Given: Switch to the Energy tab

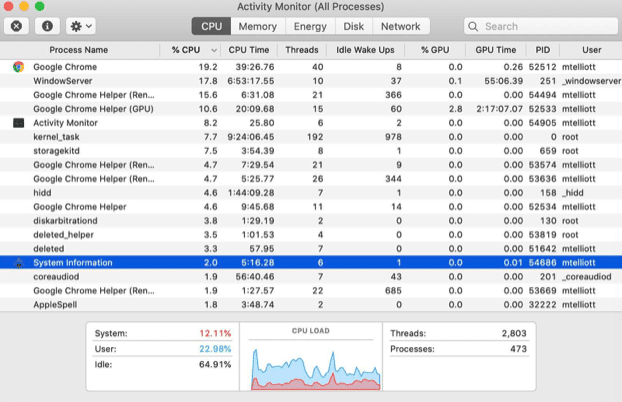Looking at the screenshot, I should (309, 26).
